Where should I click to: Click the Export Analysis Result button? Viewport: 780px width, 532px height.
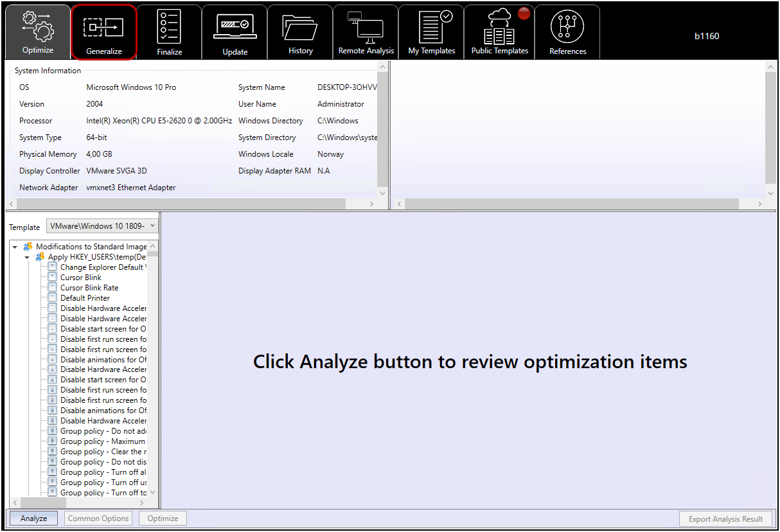pyautogui.click(x=725, y=519)
